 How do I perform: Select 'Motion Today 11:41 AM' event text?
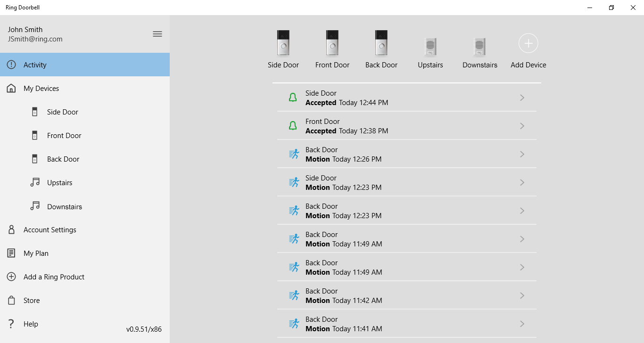344,329
